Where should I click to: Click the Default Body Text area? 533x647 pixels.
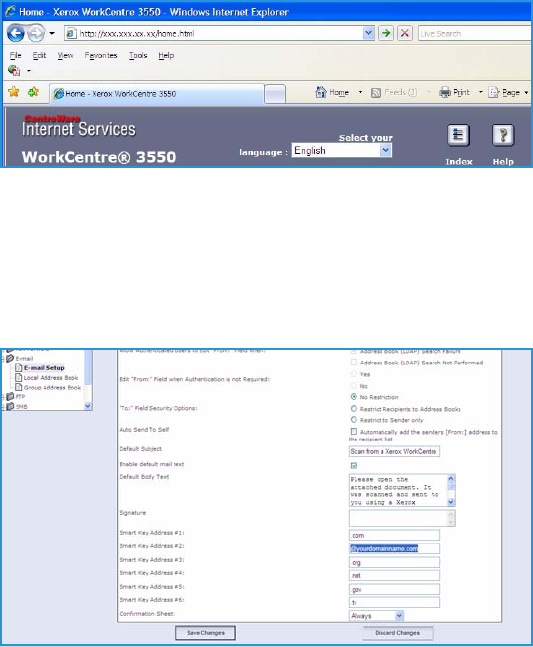point(398,490)
